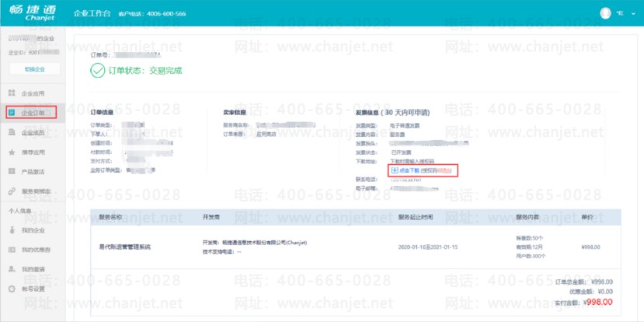Open 我的邀请 via its person icon
Screen dimensions: 644x322
coord(12,269)
